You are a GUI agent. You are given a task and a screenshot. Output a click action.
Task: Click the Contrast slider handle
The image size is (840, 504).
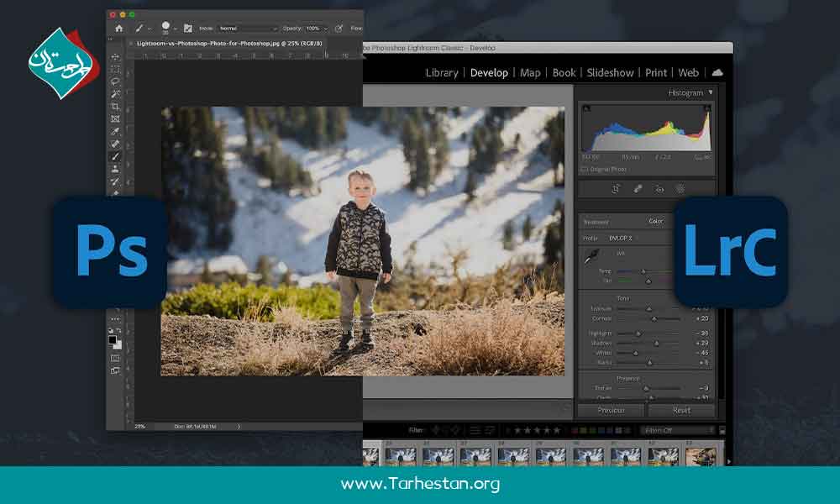point(654,318)
